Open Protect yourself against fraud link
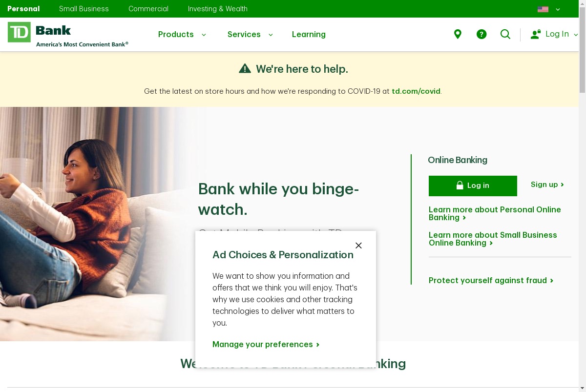586x392 pixels. [x=491, y=280]
